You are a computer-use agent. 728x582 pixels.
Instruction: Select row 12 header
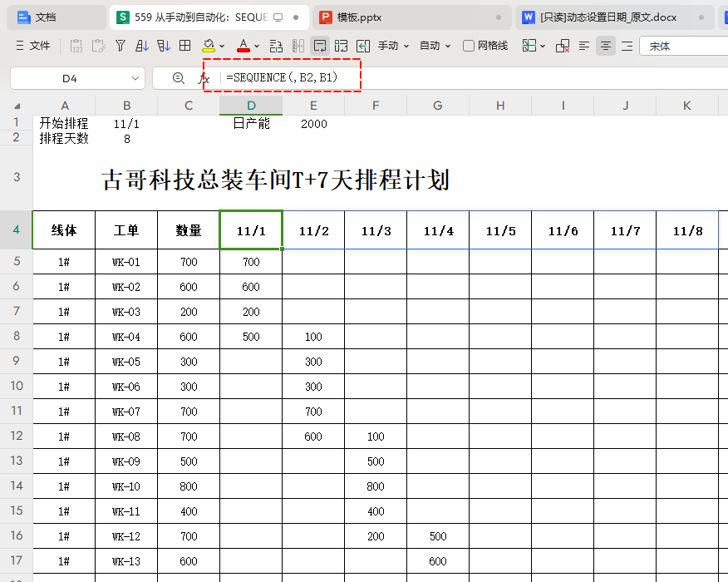[x=17, y=436]
